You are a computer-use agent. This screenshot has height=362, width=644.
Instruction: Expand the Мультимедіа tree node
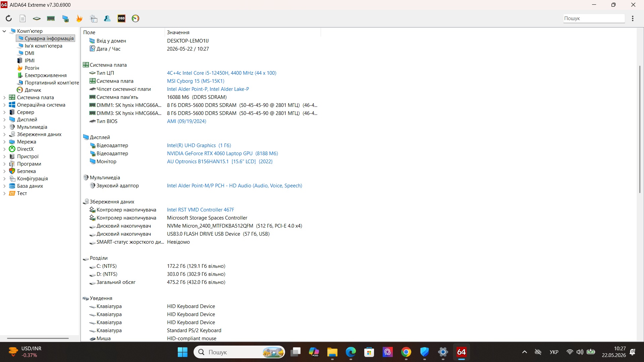4,127
